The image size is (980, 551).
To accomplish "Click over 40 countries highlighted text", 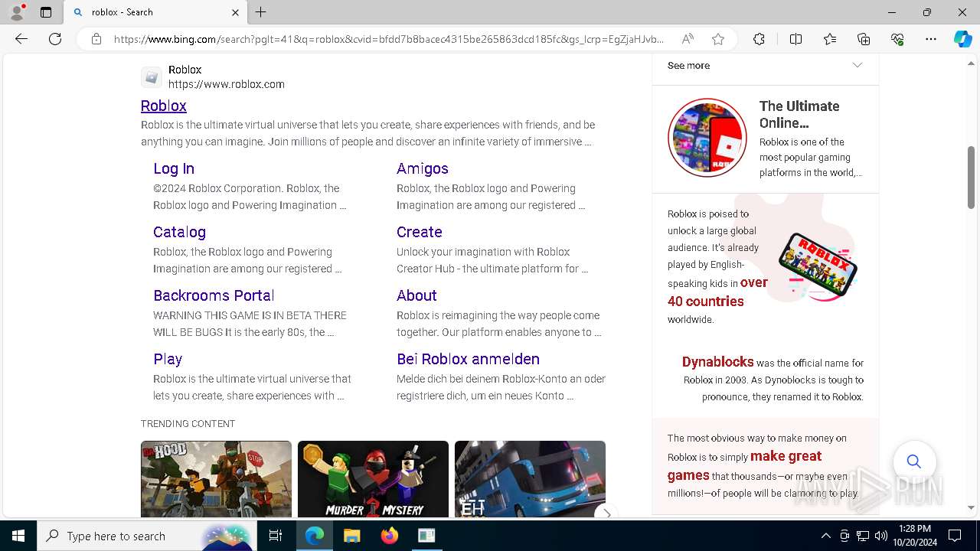I will click(x=717, y=292).
